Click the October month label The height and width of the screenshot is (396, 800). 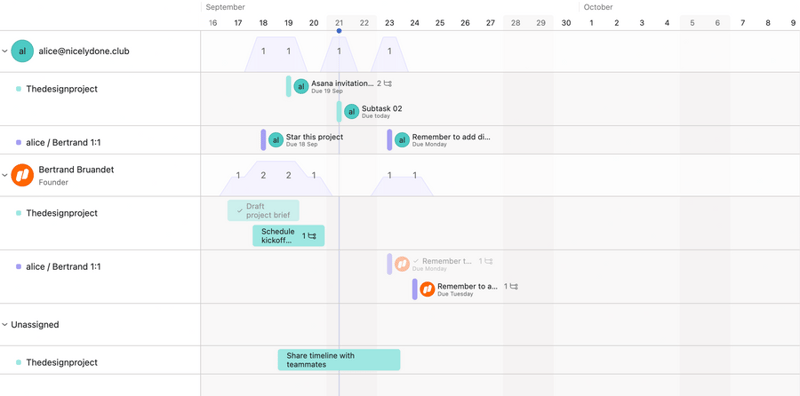pyautogui.click(x=598, y=7)
